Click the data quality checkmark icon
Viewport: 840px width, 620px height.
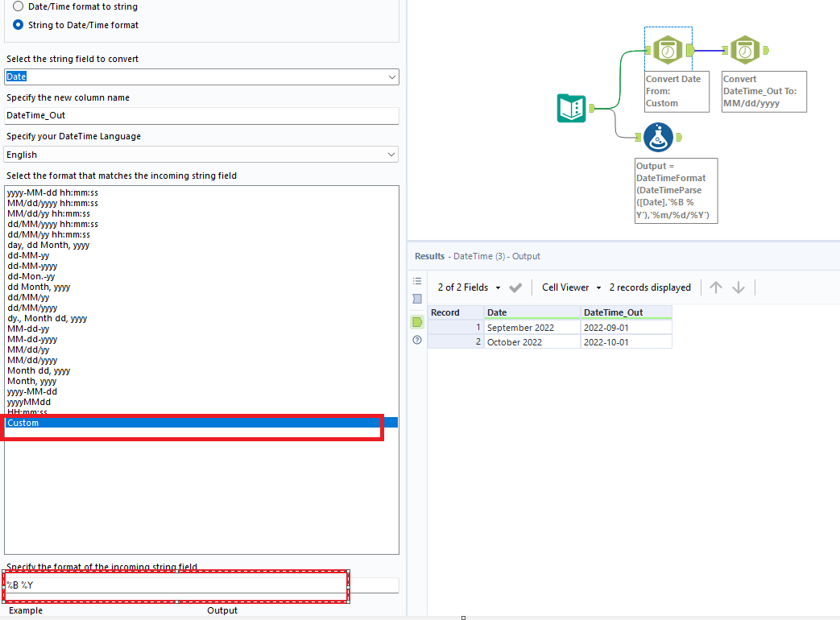[515, 287]
